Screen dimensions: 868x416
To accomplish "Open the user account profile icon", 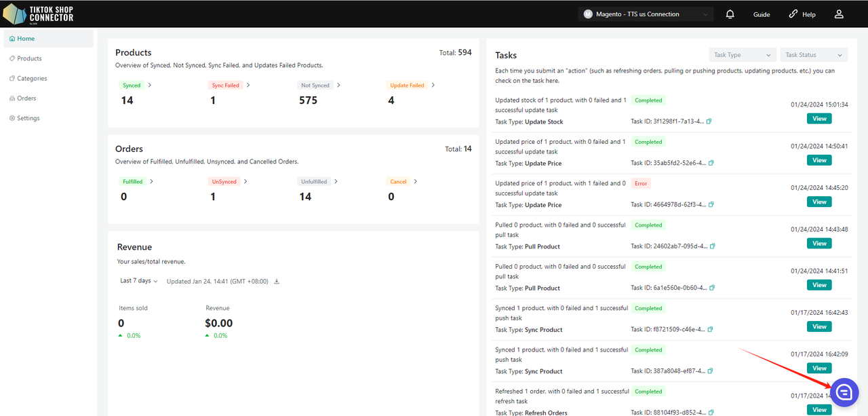I will [x=839, y=14].
